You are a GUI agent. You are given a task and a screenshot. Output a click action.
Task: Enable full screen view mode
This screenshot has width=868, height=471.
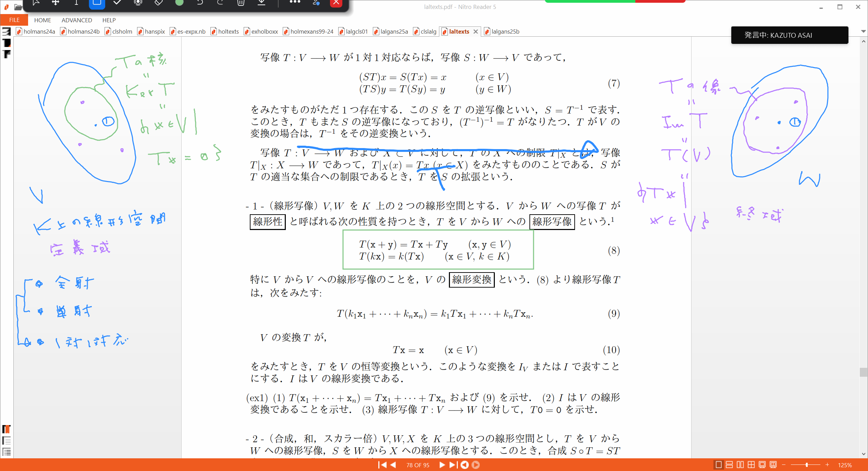coord(762,465)
